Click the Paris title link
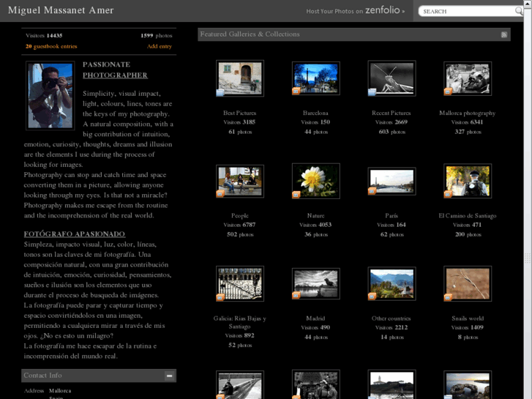The width and height of the screenshot is (532, 399). click(391, 216)
